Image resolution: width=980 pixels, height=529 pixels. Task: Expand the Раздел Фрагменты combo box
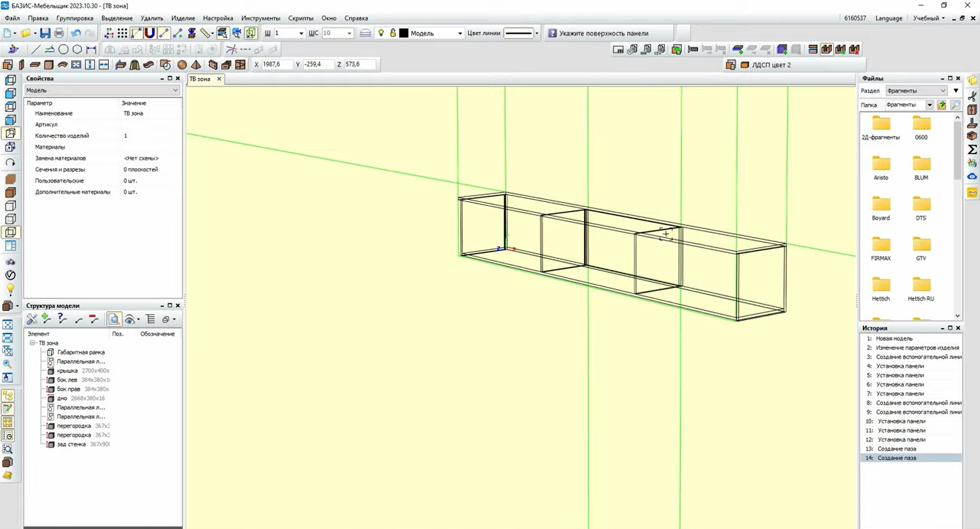(x=916, y=90)
